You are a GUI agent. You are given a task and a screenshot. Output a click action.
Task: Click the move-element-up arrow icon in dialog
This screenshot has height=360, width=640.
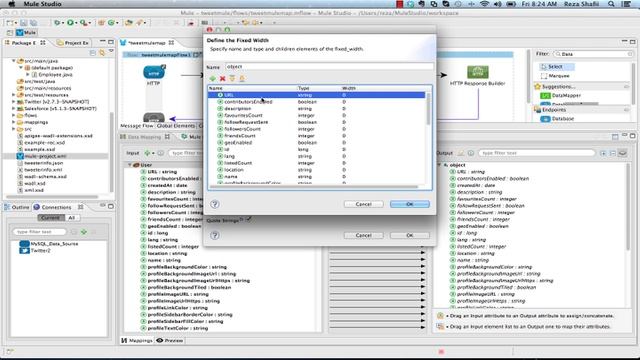242,78
